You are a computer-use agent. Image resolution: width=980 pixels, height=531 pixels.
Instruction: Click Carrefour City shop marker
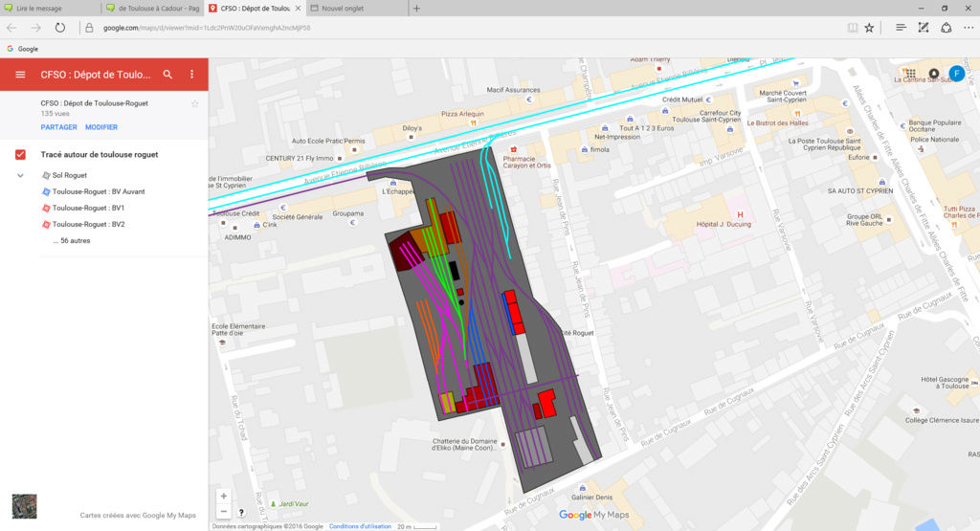coord(730,129)
